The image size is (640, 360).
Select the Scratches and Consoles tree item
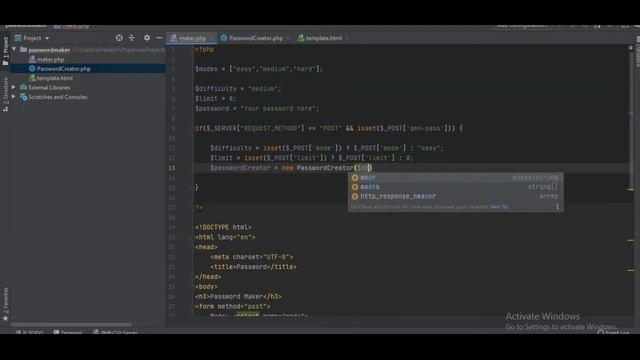(x=58, y=97)
